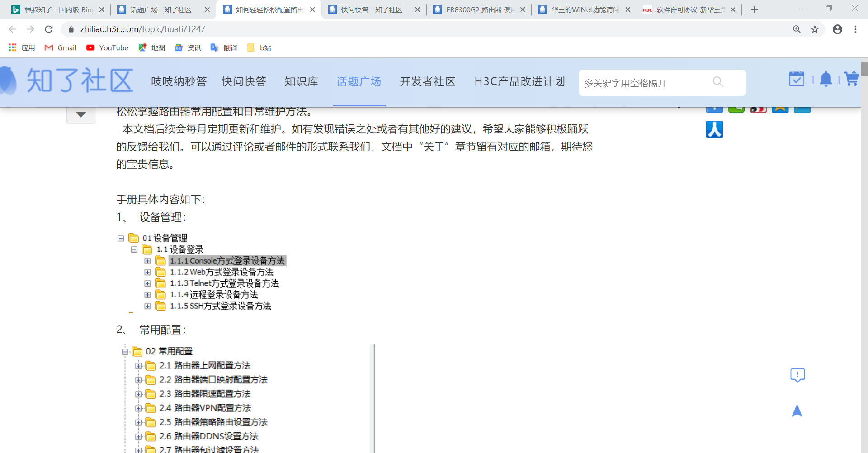Viewport: 868px width, 453px height.
Task: Select 2.4 路由器VPN配置方法 label
Action: pyautogui.click(x=205, y=408)
